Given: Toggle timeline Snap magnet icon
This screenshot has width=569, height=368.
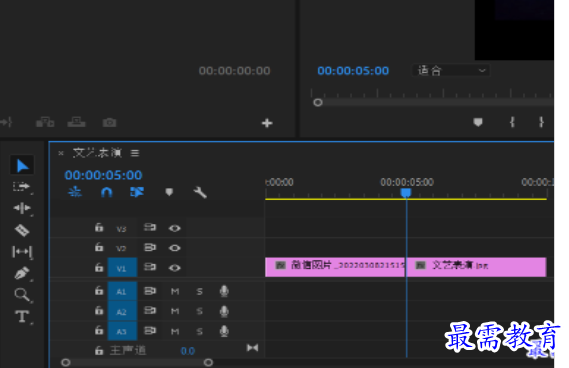Looking at the screenshot, I should (106, 192).
